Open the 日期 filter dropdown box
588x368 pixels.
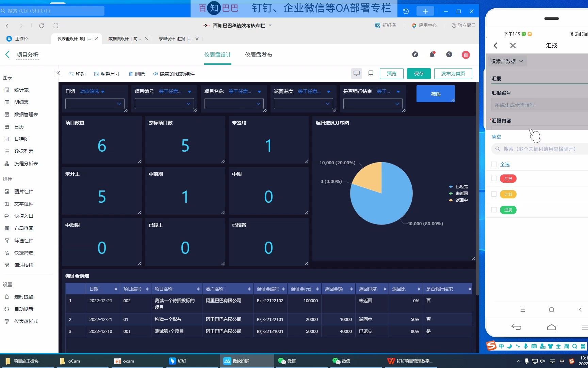tap(95, 104)
